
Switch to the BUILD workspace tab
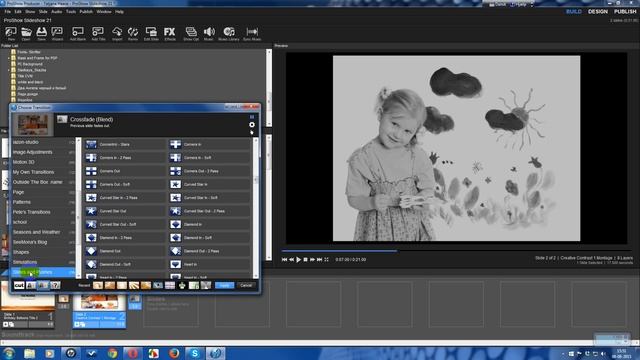573,12
